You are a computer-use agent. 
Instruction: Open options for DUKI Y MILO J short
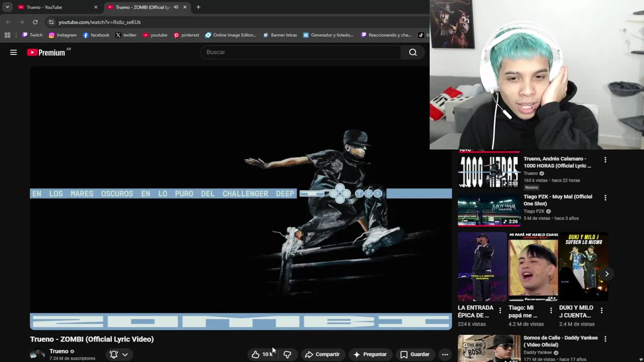pos(601,311)
